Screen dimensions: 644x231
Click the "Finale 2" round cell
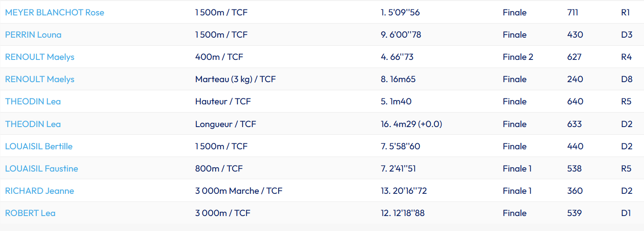tap(518, 57)
